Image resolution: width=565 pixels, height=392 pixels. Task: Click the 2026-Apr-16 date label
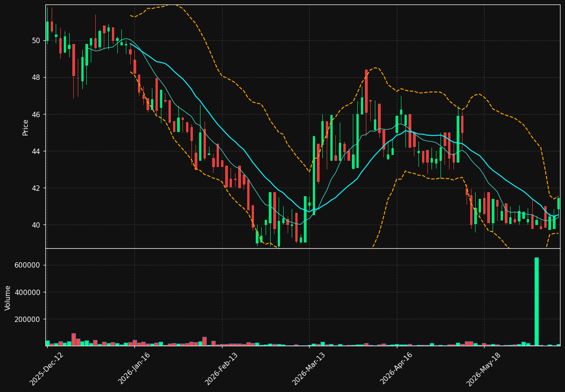[396, 369]
